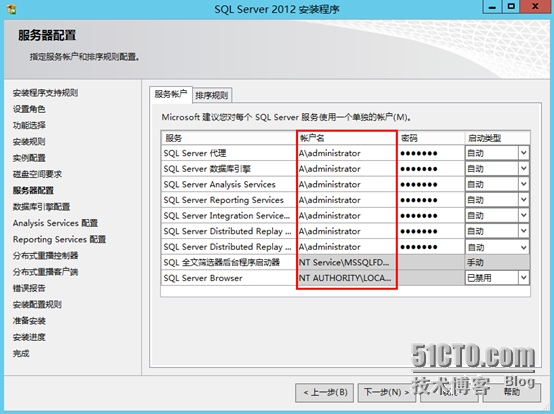Click the 密码 column header
This screenshot has width=554, height=414.
tap(431, 138)
